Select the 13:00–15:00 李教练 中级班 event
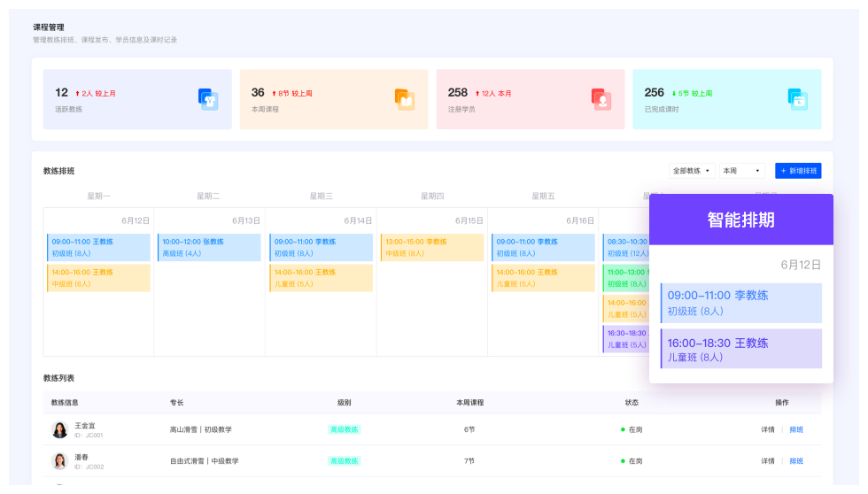 432,247
